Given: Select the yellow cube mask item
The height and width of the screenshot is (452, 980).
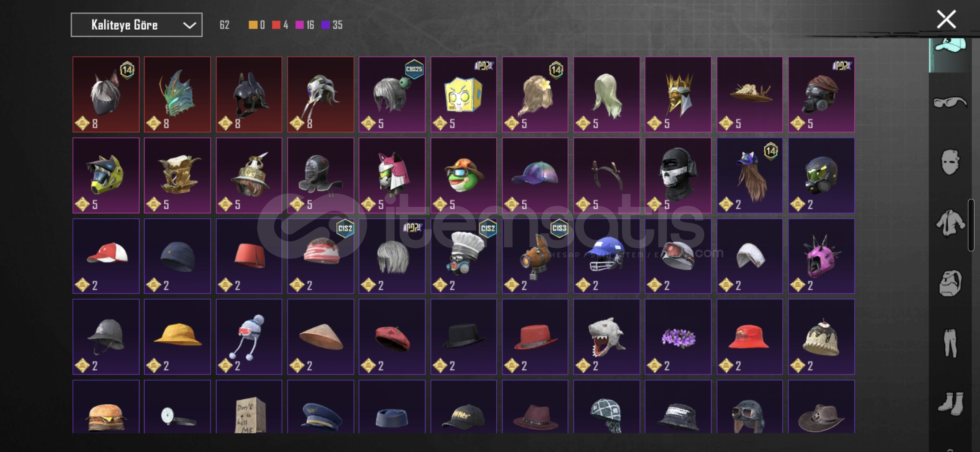Looking at the screenshot, I should [x=464, y=95].
